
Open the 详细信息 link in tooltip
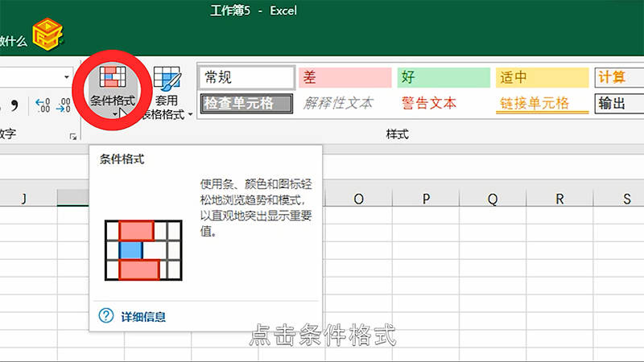143,317
